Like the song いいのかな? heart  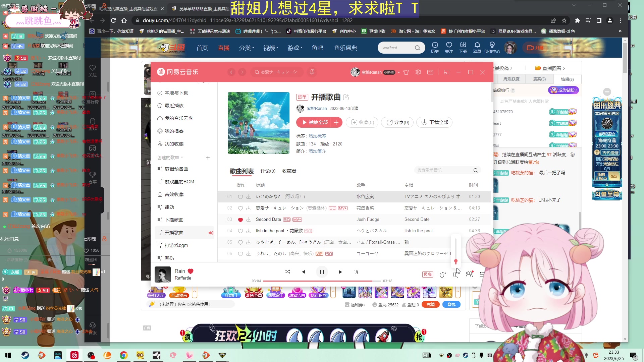click(x=240, y=197)
